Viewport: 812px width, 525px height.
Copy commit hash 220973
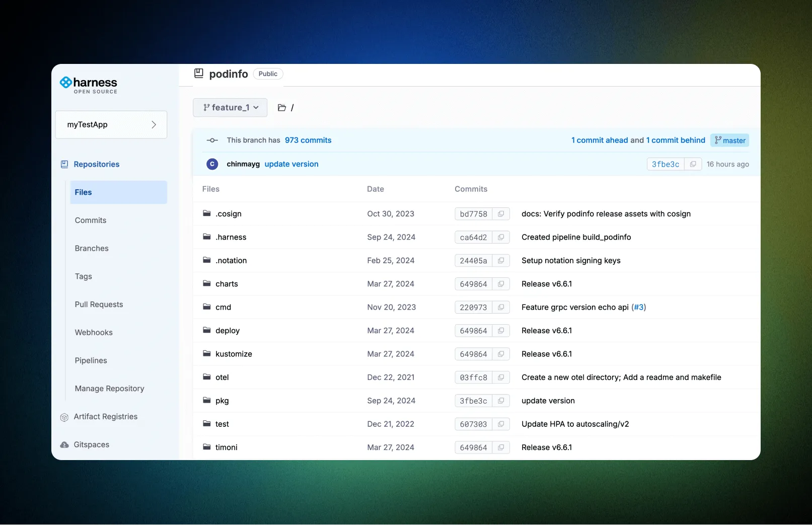click(x=501, y=307)
